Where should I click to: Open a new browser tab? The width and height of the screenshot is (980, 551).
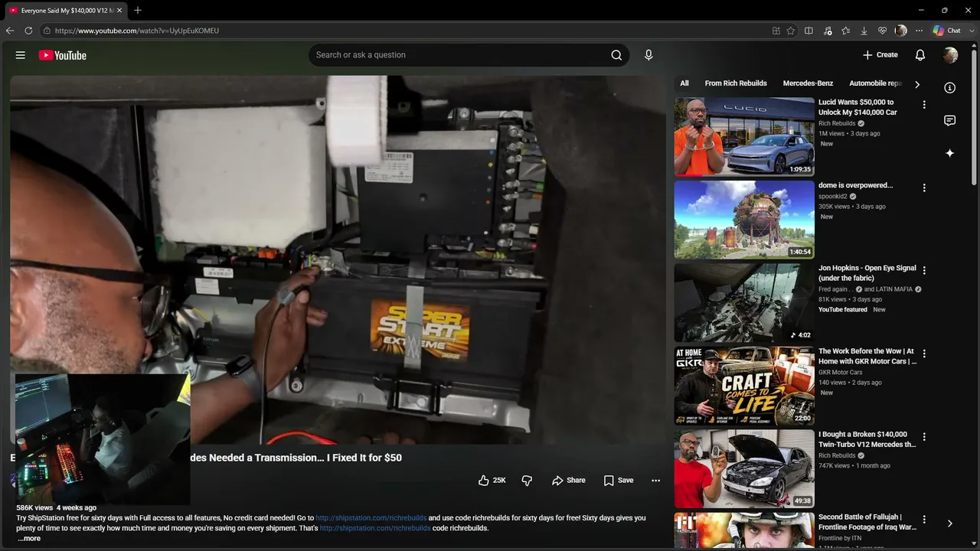point(138,11)
